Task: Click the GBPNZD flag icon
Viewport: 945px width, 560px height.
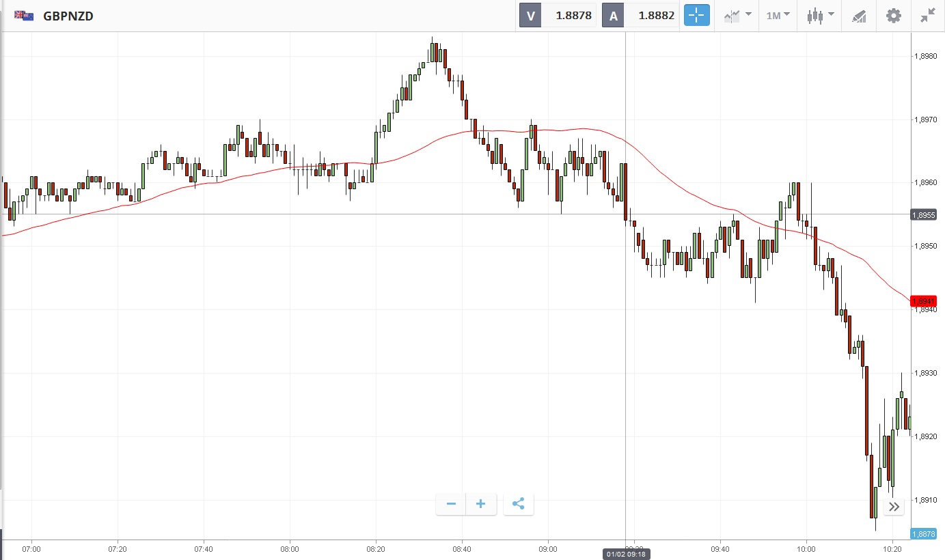Action: point(24,16)
